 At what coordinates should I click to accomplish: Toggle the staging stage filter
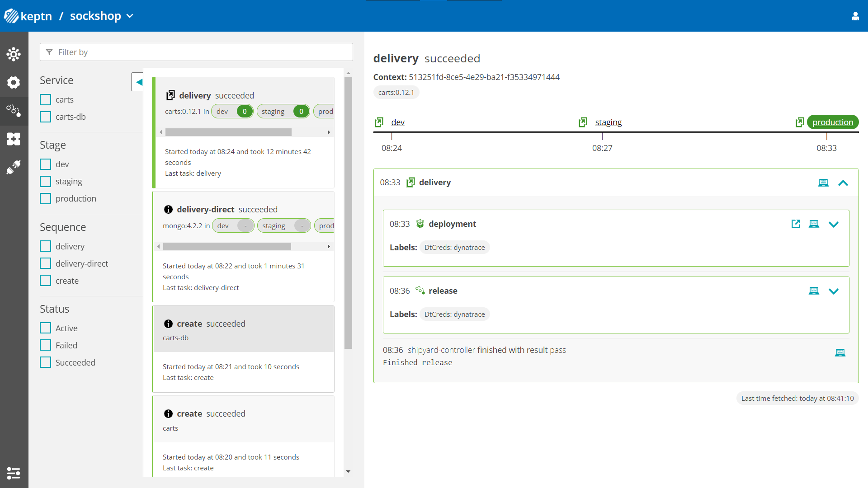[46, 181]
